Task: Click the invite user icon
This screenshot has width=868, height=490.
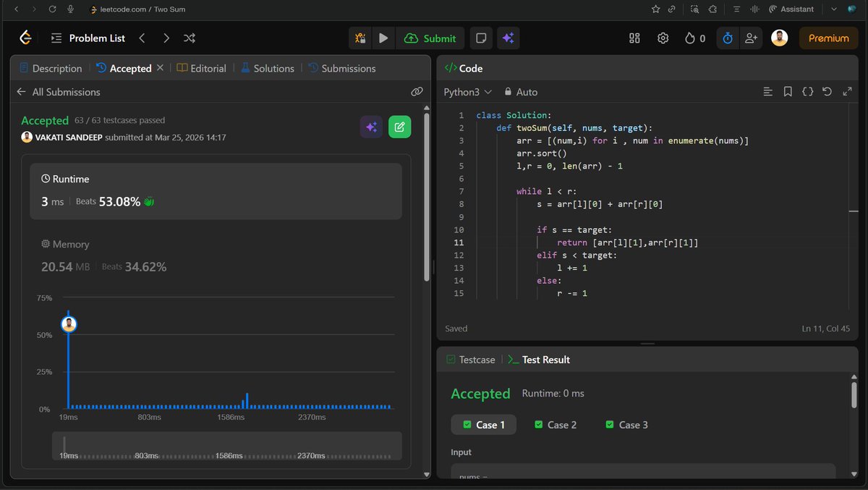Action: click(751, 38)
